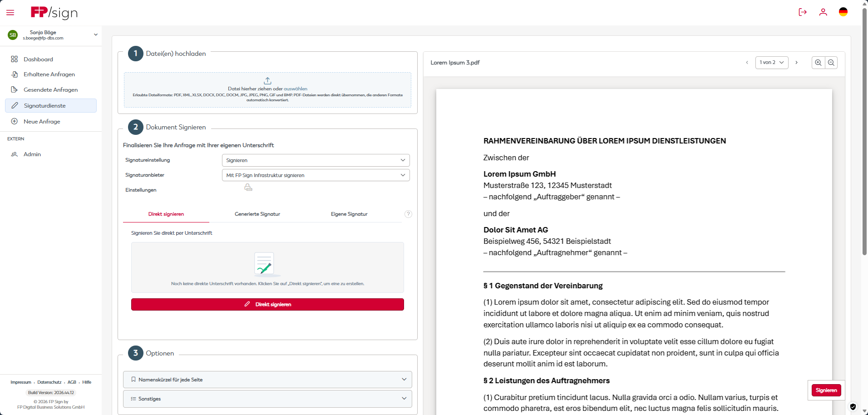This screenshot has width=868, height=415.
Task: Open the Datenschutz footer link
Action: pos(49,382)
